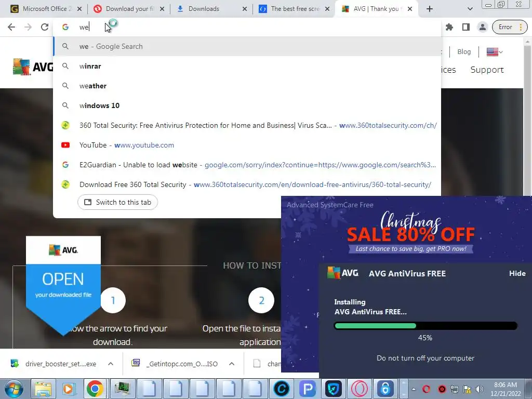Open the taskbar clock showing 8:06 AM
532x399 pixels.
(506, 389)
